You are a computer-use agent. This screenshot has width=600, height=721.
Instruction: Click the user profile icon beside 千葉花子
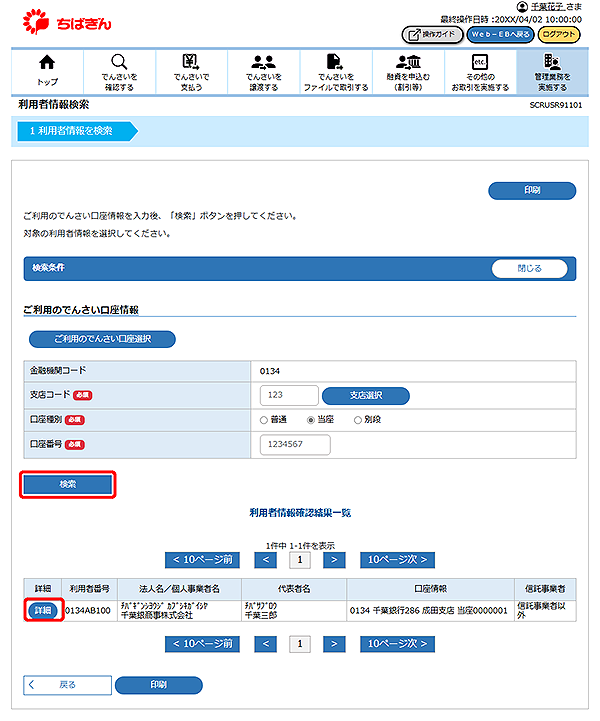[x=522, y=6]
